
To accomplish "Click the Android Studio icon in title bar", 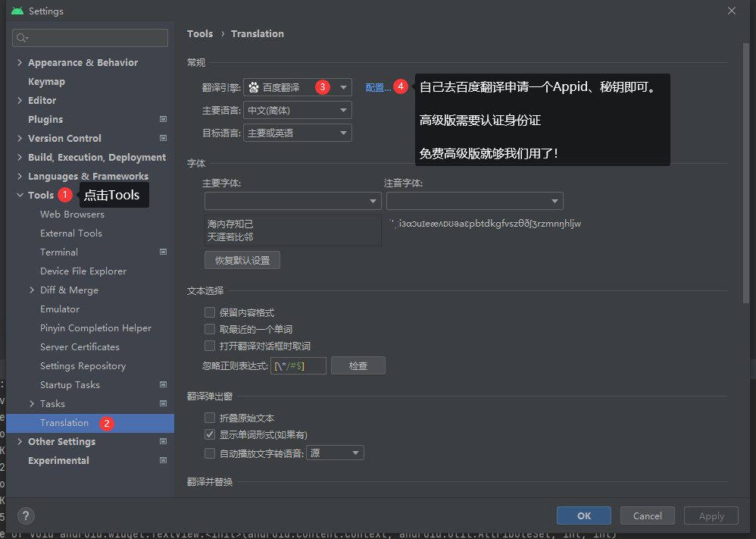I will click(17, 11).
